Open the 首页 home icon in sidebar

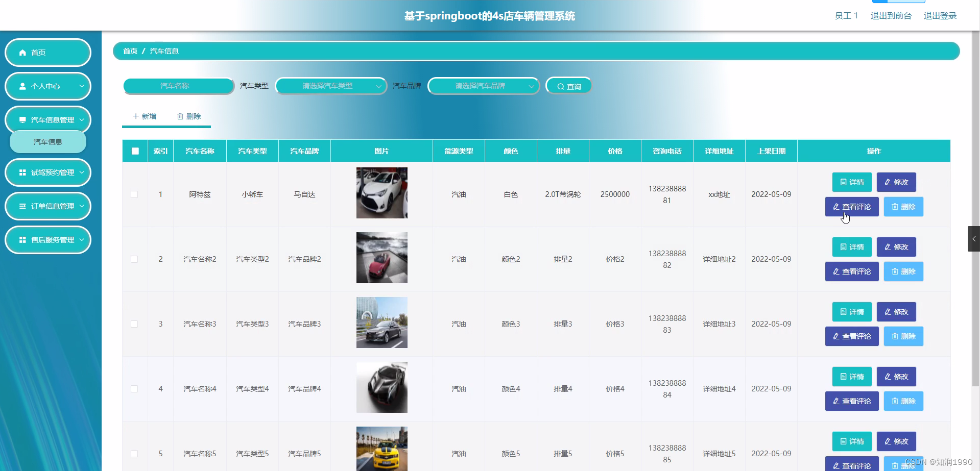tap(22, 53)
